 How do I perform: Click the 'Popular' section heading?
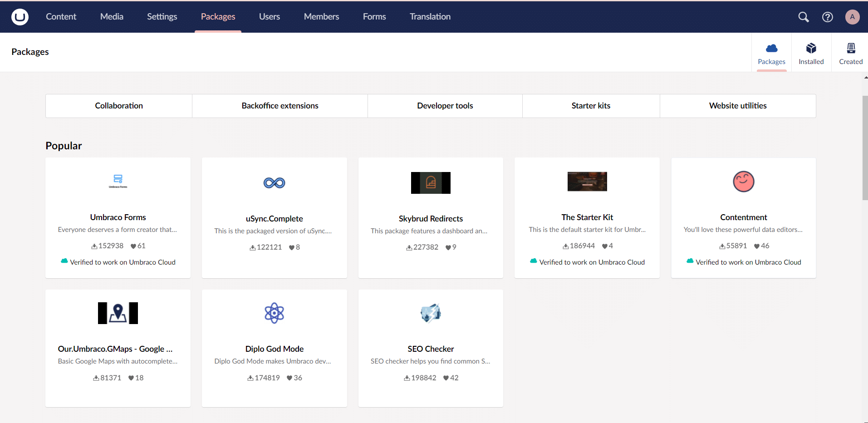pos(64,146)
